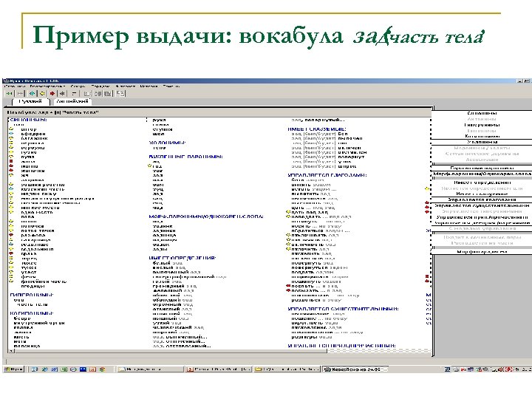Viewport: 532px width, 399px height.
Task: Select the ИМЕЕТ ОПРЕДЕЛЕНИЯ header
Action: (183, 258)
